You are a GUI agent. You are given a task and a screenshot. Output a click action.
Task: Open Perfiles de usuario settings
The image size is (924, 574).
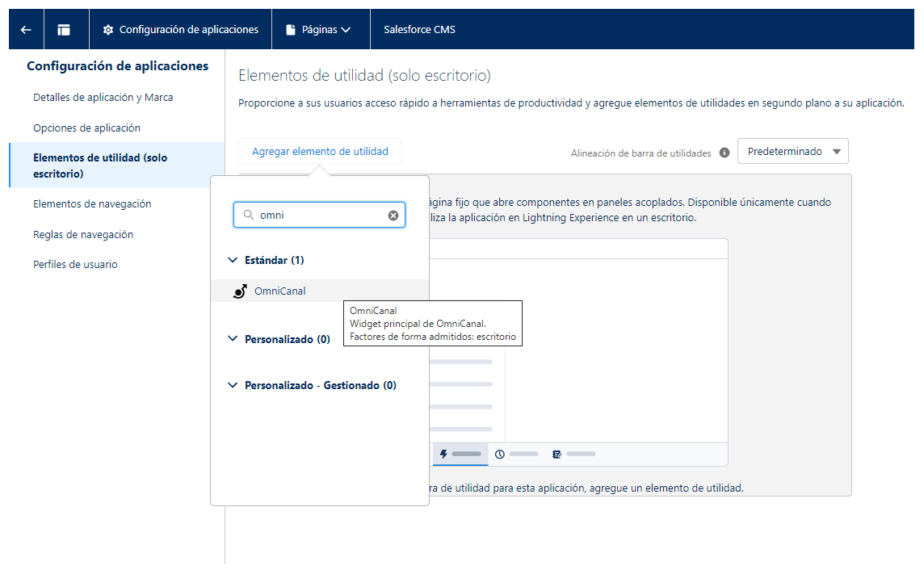point(75,264)
